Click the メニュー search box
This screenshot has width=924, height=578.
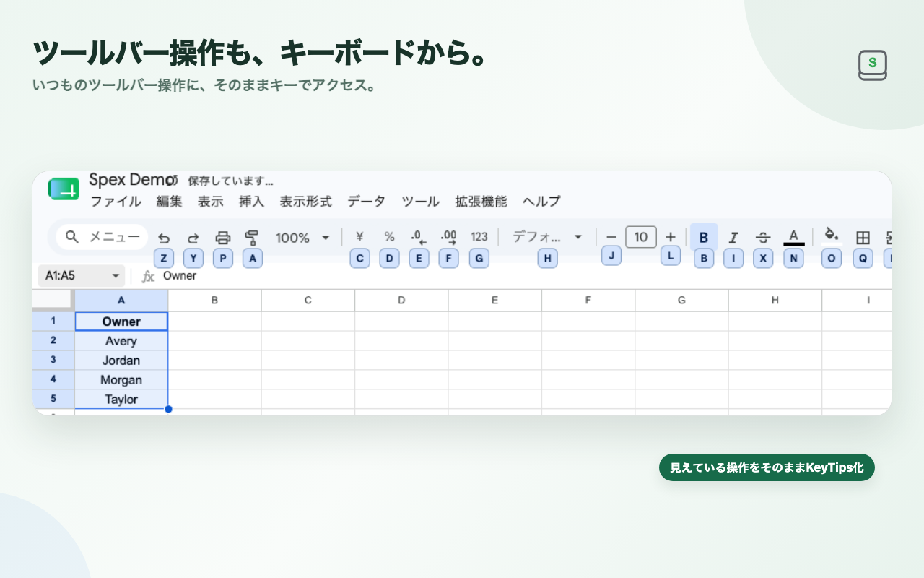(102, 237)
